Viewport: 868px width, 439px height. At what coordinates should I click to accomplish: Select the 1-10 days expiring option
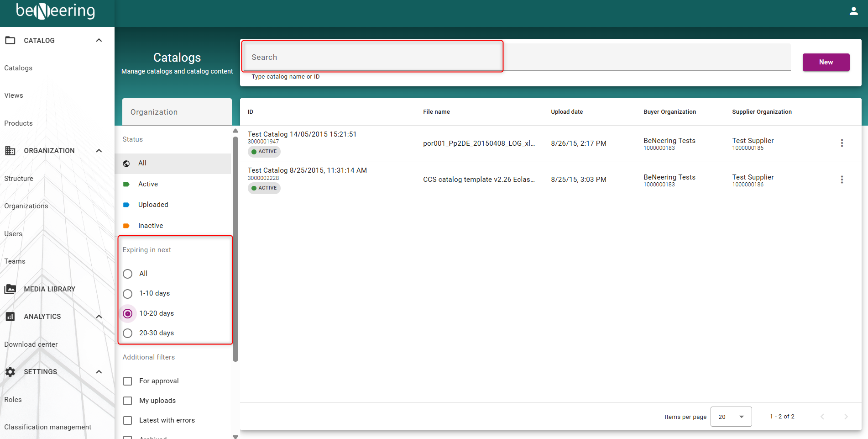[x=128, y=294]
